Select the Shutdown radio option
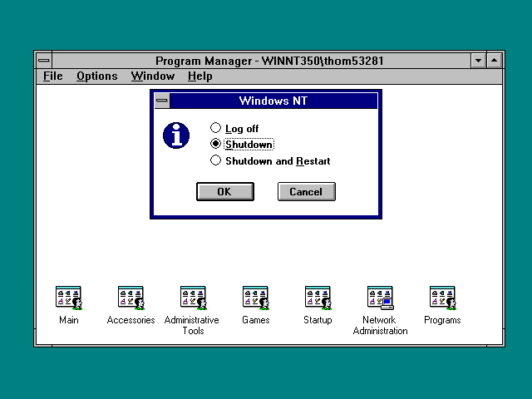532x399 pixels. [x=216, y=144]
